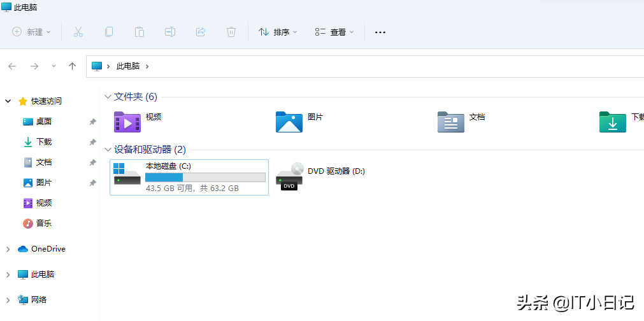
Task: Select the 图片 folder icon in main pane
Action: point(289,122)
